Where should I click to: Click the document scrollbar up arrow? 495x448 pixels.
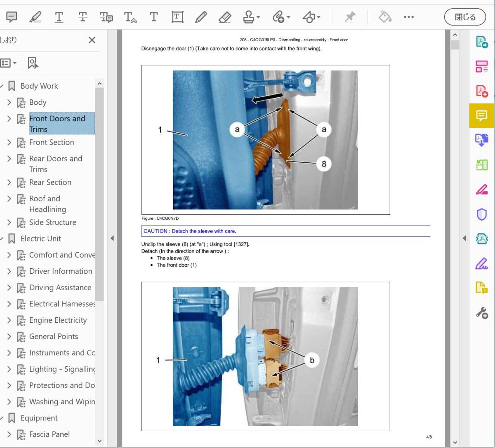455,35
